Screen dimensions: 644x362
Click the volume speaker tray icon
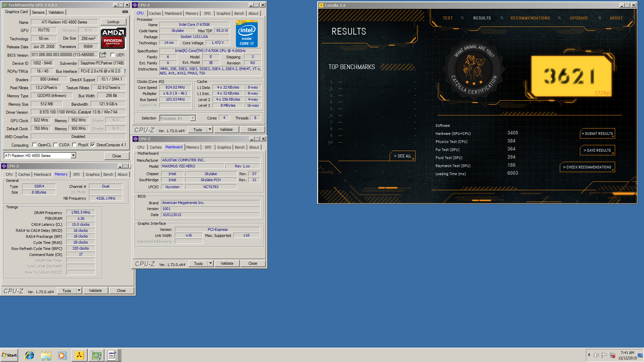coord(596,355)
